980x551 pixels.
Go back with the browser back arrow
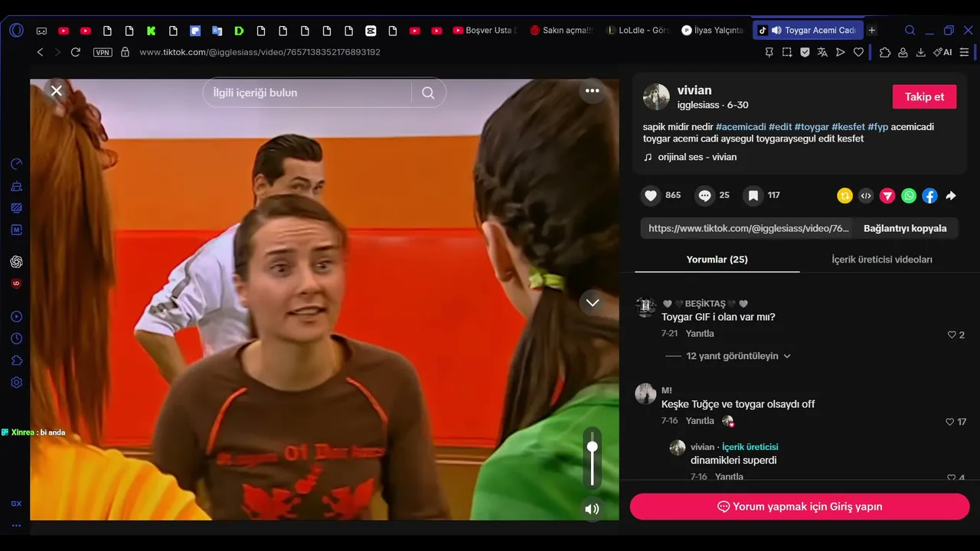pos(41,52)
